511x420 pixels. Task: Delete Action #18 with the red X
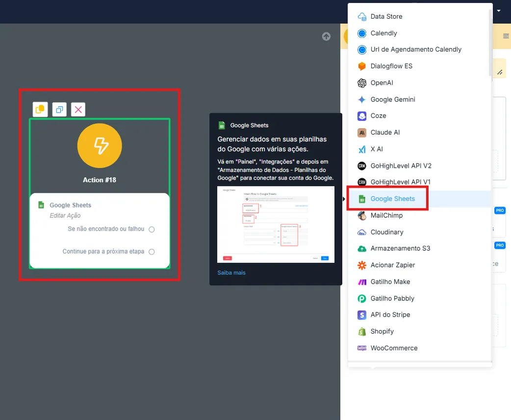click(78, 109)
